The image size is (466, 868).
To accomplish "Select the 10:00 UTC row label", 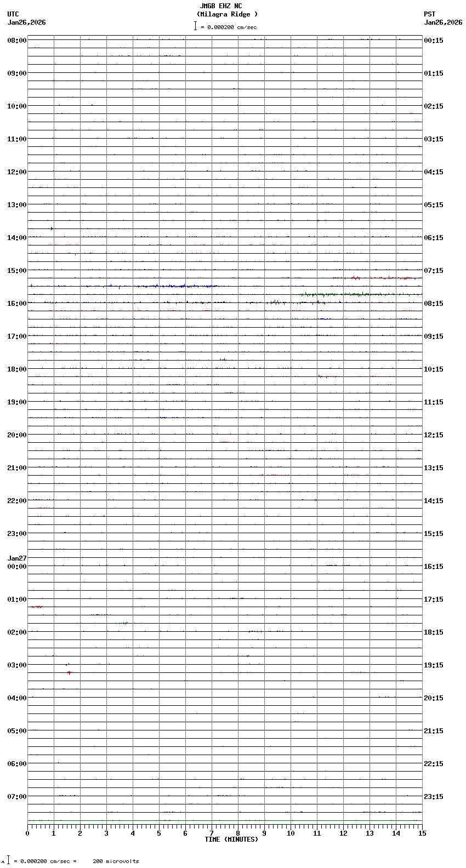I will point(17,106).
